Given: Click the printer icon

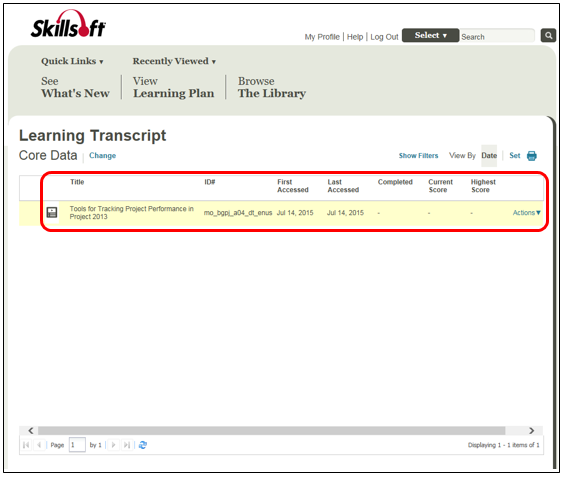Looking at the screenshot, I should point(531,156).
